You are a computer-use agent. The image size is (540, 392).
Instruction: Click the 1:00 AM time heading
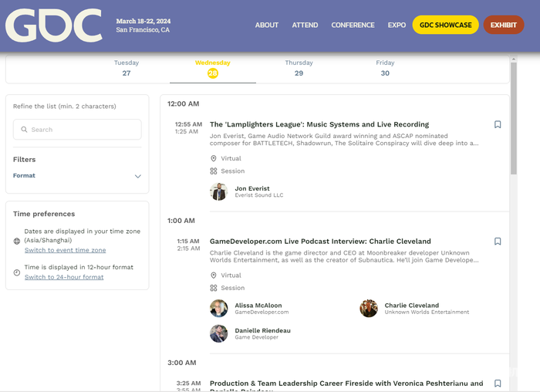click(x=181, y=221)
